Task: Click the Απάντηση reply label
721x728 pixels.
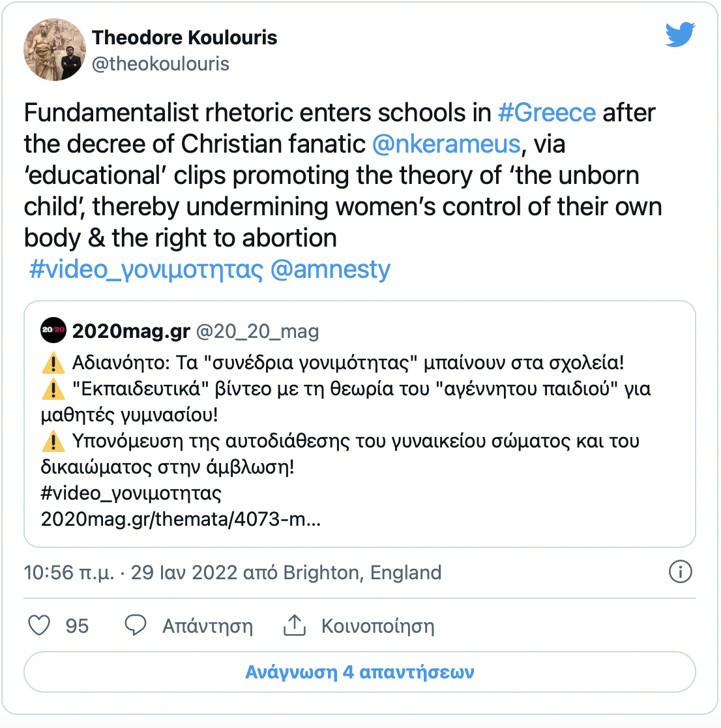Action: 207,626
